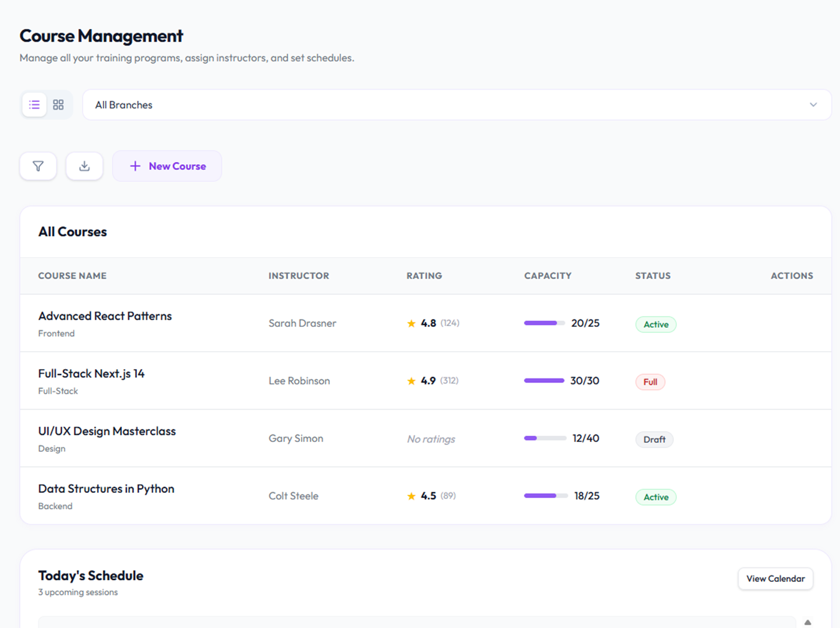Click star icon in Lee Robinson row
Screen dimensions: 840x628
(411, 381)
